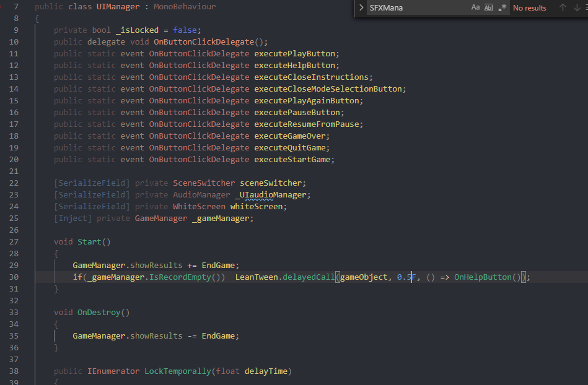This screenshot has height=385, width=588.
Task: Click EndGame on line 29
Action: 218,266
